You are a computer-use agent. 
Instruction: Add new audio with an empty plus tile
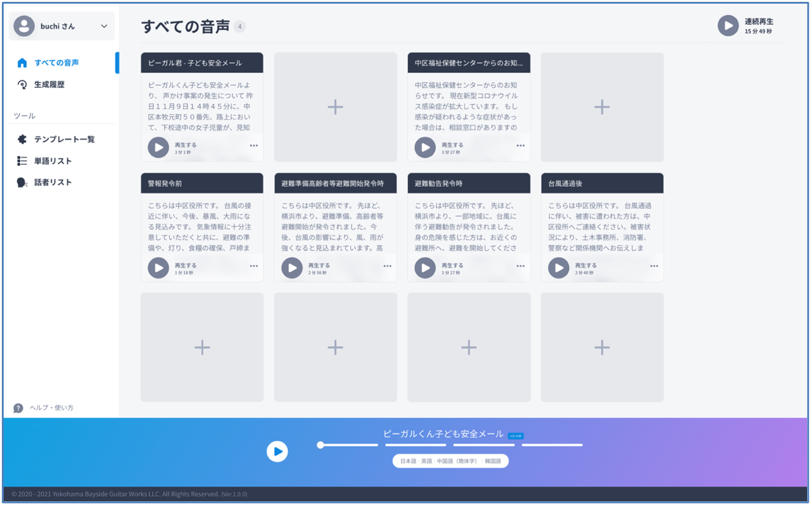[335, 107]
